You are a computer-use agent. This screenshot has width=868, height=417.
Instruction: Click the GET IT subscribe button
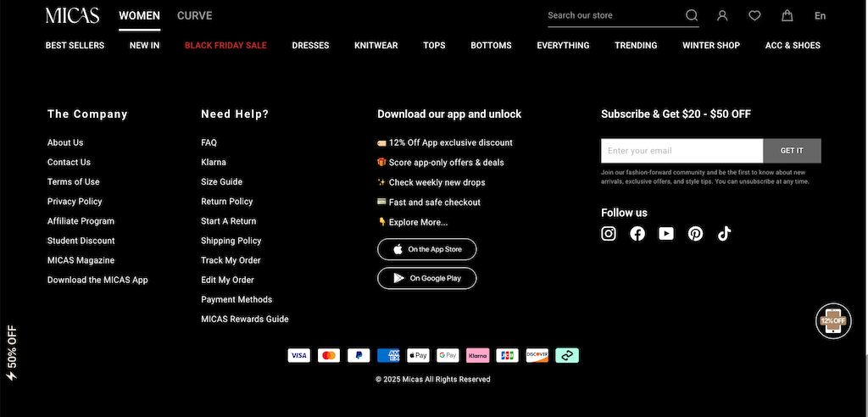tap(793, 151)
